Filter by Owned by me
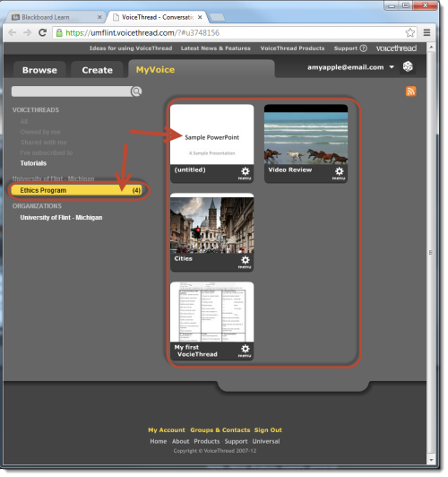The image size is (448, 477). tap(40, 132)
